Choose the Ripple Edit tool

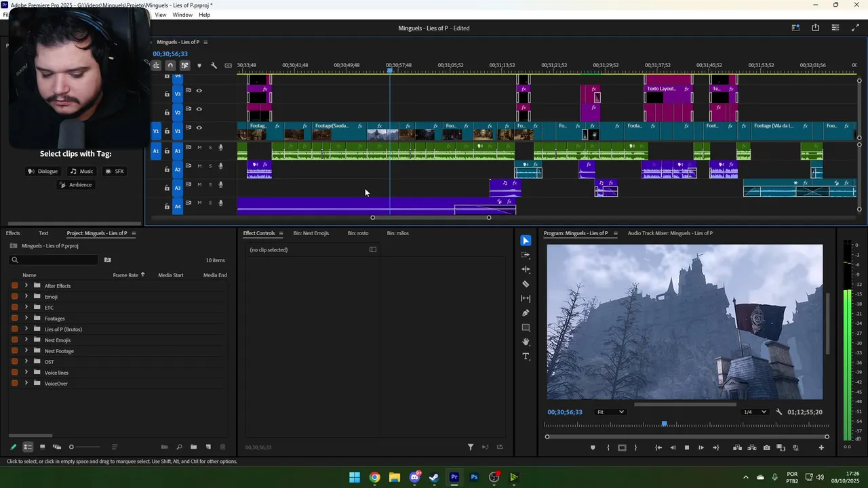click(526, 270)
